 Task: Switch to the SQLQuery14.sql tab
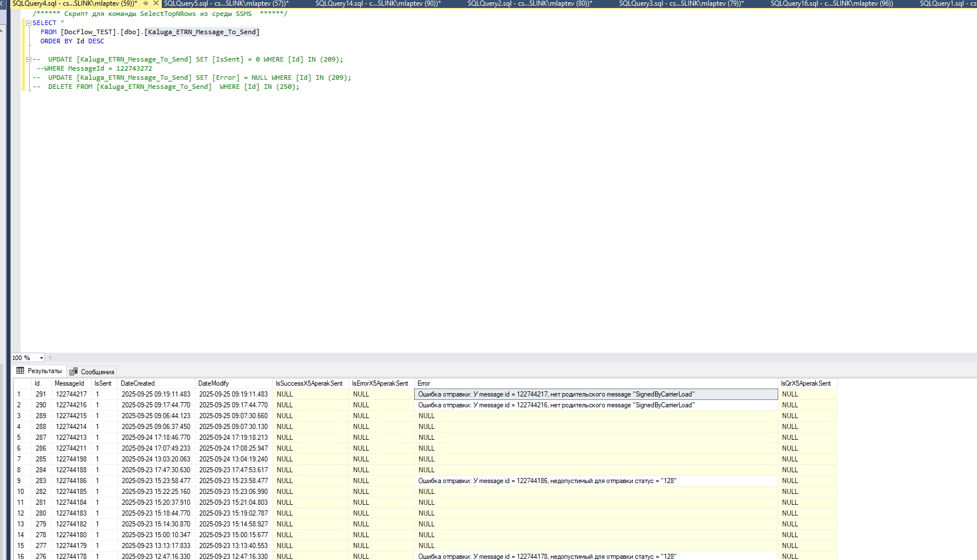click(x=378, y=3)
